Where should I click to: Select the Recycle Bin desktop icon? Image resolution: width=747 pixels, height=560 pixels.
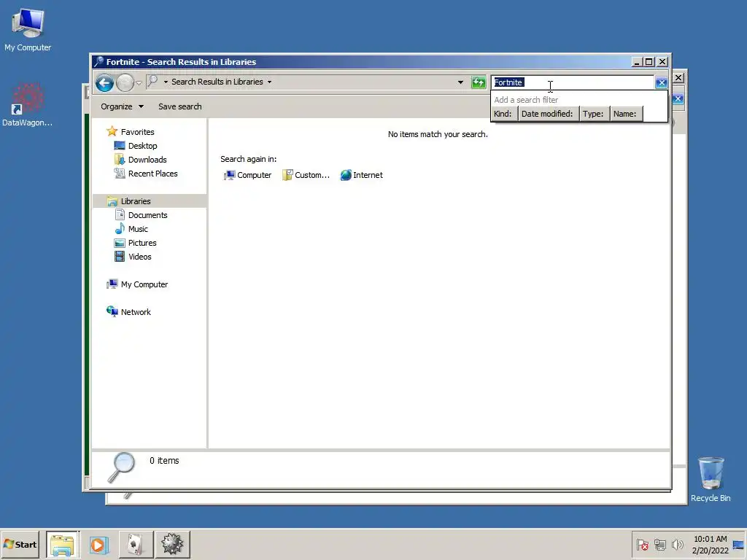pos(711,479)
